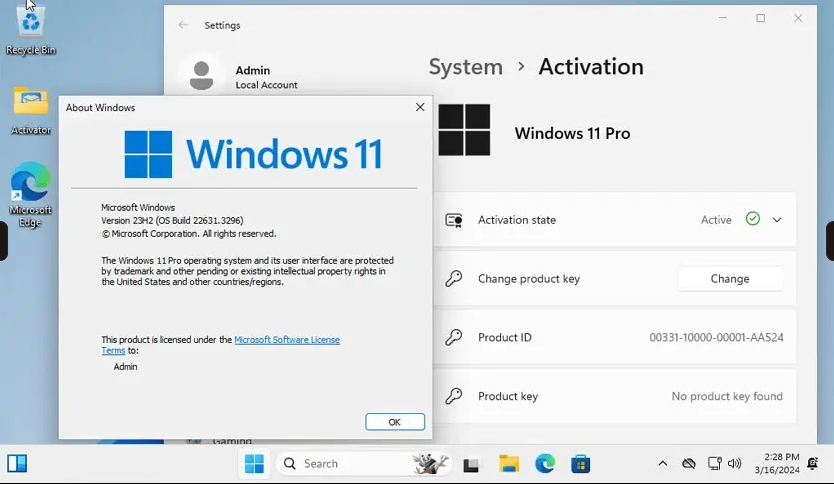The height and width of the screenshot is (484, 834).
Task: Click the Settings back arrow
Action: click(x=184, y=25)
